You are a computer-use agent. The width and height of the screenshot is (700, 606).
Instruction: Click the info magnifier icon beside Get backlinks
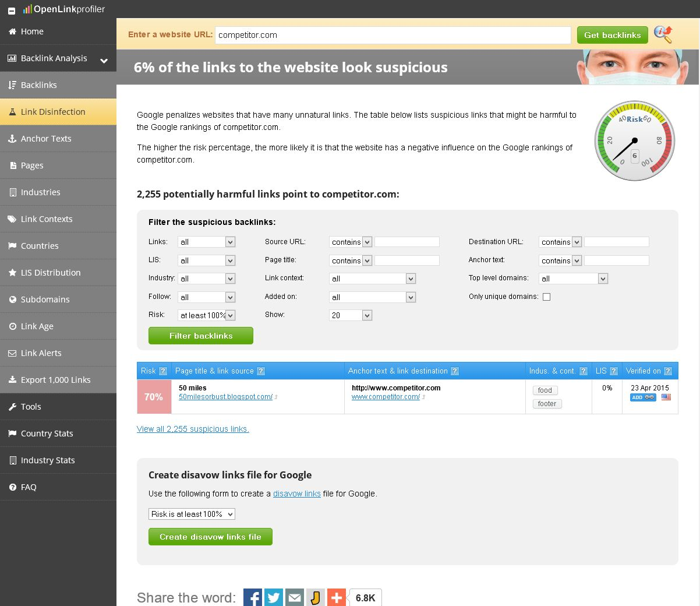click(663, 34)
